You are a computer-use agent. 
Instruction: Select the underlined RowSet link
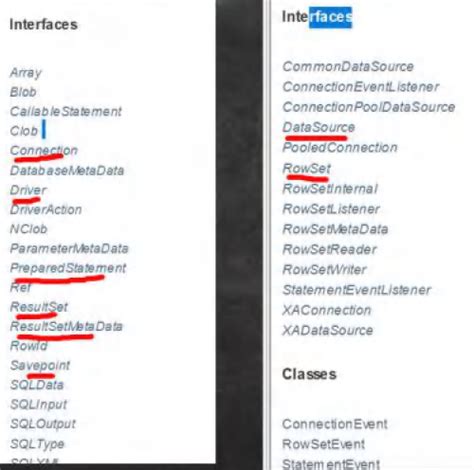coord(306,168)
